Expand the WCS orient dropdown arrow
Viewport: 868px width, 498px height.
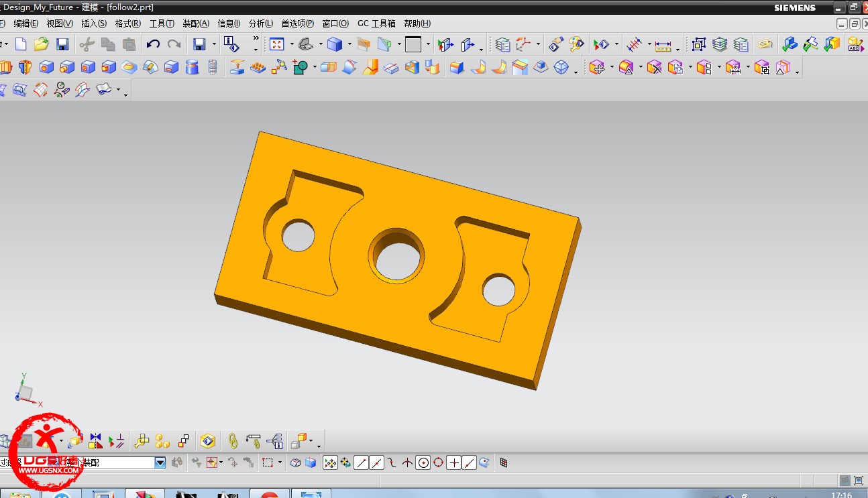click(538, 45)
